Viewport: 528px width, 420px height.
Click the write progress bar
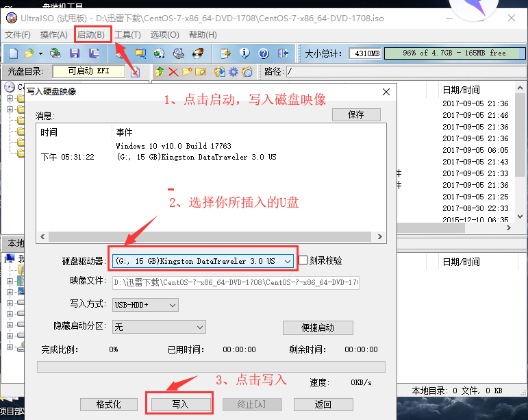211,367
